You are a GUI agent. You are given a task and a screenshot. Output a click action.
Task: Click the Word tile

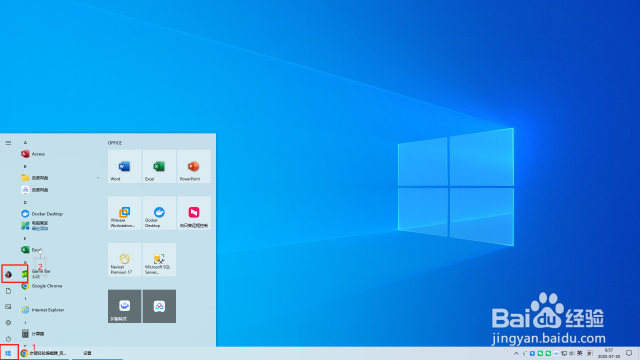124,167
